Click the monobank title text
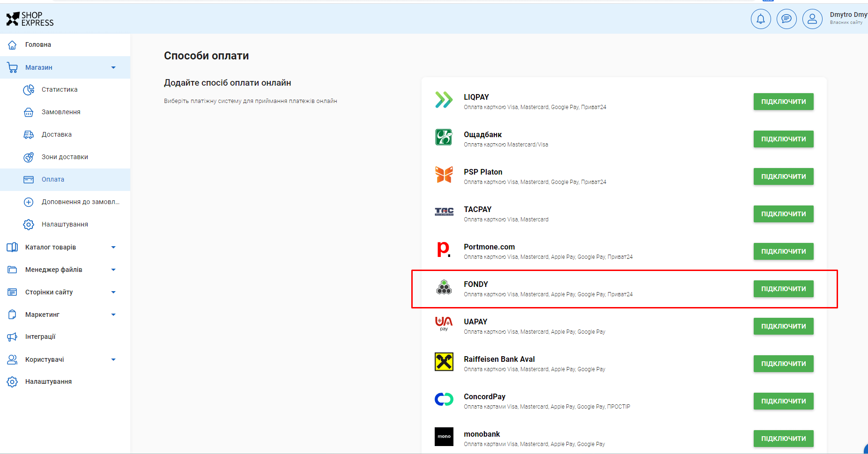Image resolution: width=868 pixels, height=454 pixels. [482, 434]
